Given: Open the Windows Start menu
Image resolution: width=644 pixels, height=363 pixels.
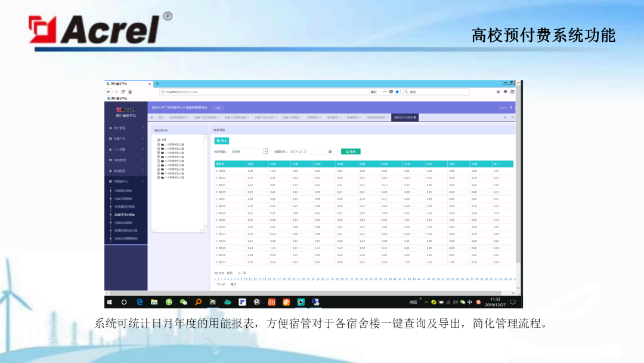Looking at the screenshot, I should (109, 302).
